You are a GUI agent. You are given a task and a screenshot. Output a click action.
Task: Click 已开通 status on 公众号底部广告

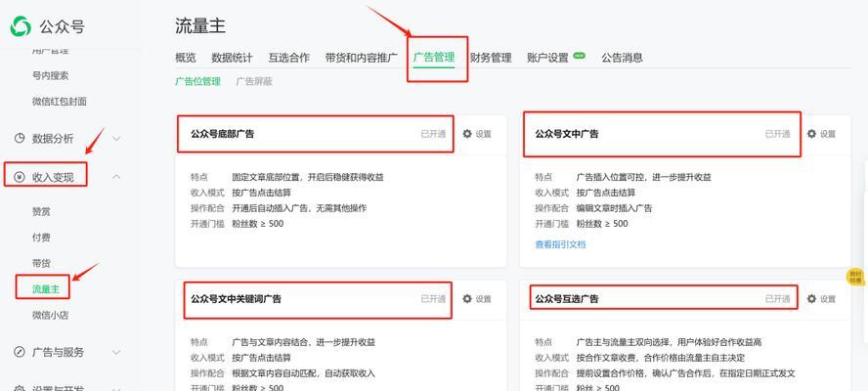coord(433,134)
